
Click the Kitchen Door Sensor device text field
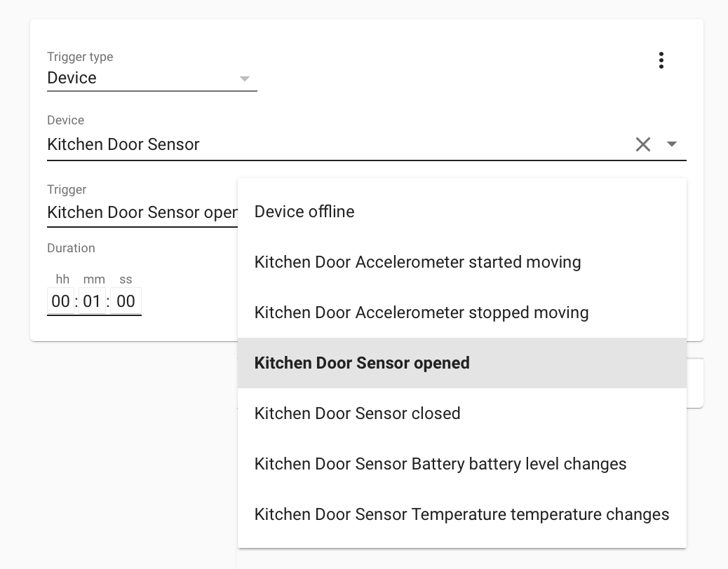(x=337, y=144)
